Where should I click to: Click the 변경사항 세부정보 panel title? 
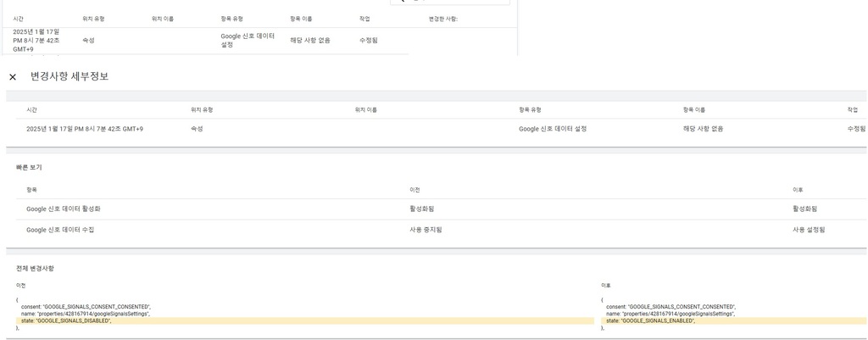point(70,77)
